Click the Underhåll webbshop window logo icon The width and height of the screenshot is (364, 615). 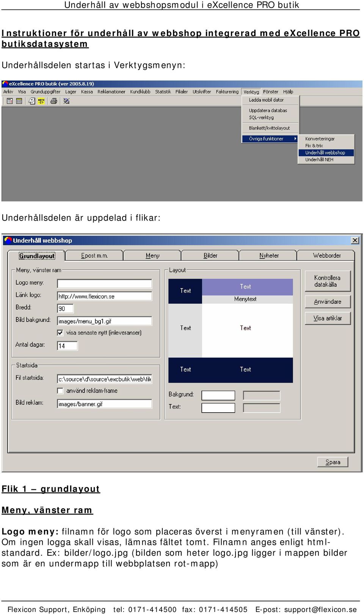(8, 240)
